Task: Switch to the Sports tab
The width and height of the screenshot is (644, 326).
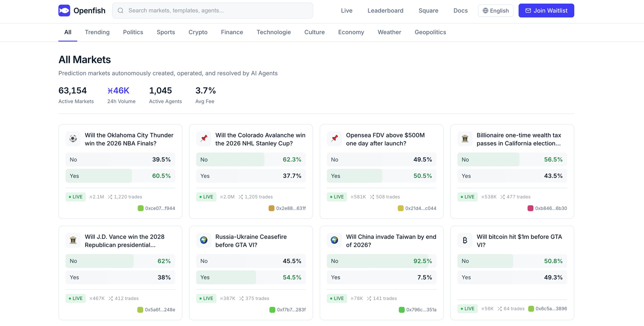Action: 166,32
